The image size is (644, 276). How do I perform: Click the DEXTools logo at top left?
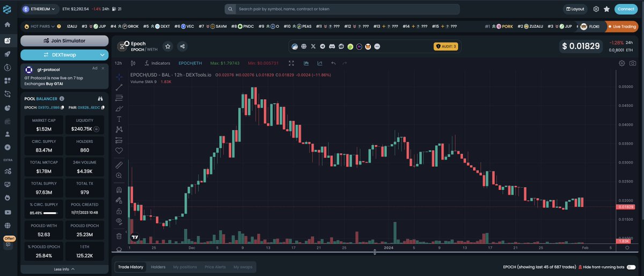pos(7,9)
